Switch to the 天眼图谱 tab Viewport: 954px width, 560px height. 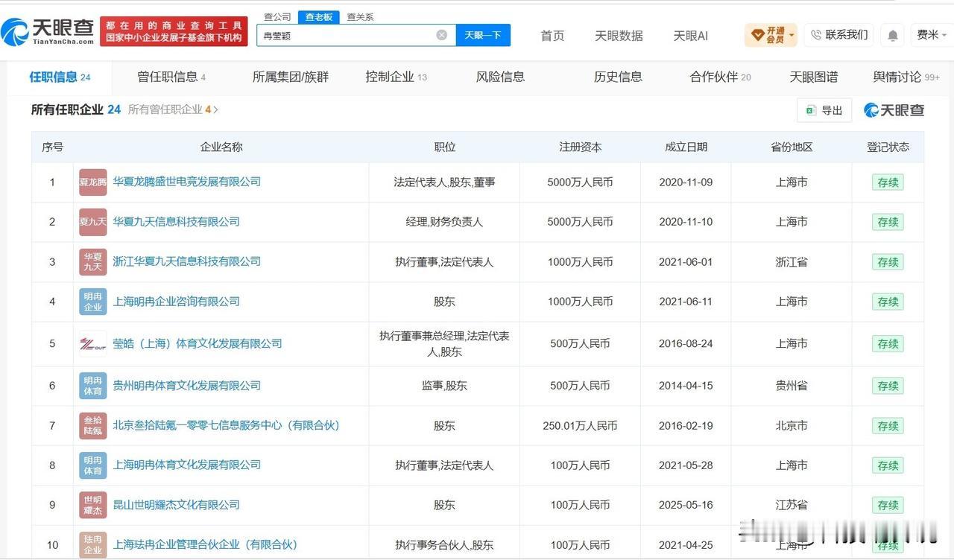coord(813,77)
